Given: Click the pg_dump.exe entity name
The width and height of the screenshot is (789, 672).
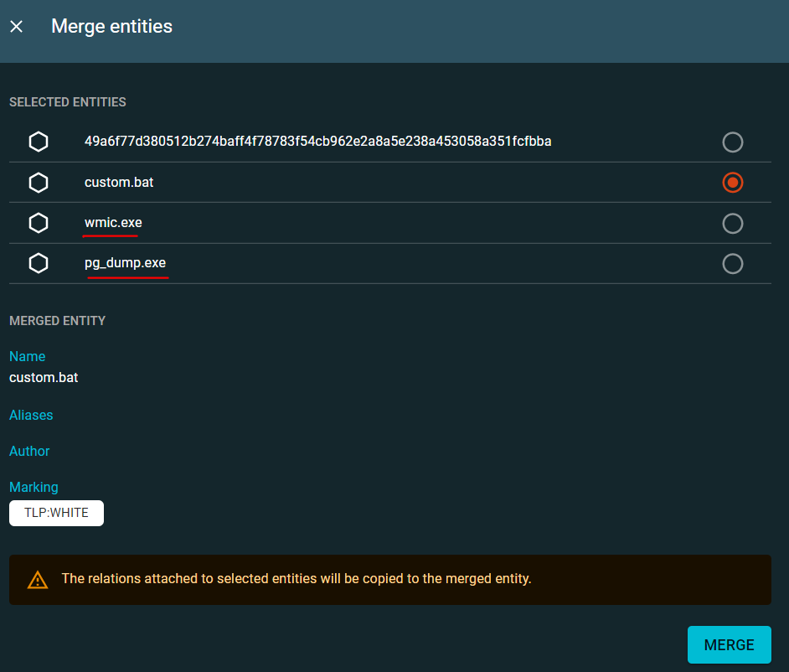Looking at the screenshot, I should (126, 262).
